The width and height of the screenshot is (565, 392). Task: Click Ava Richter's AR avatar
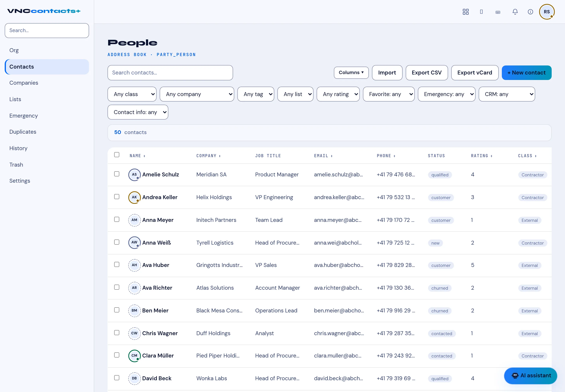(x=134, y=288)
